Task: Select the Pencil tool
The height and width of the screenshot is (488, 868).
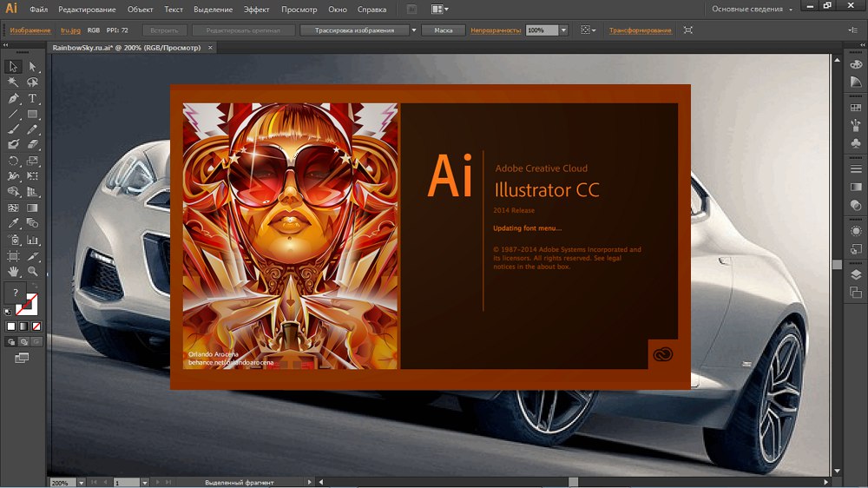Action: (x=33, y=129)
